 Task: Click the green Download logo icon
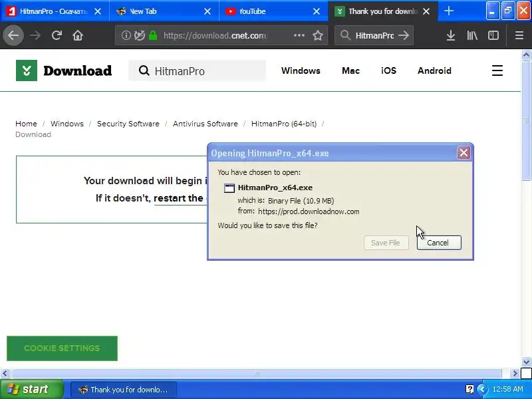click(27, 70)
